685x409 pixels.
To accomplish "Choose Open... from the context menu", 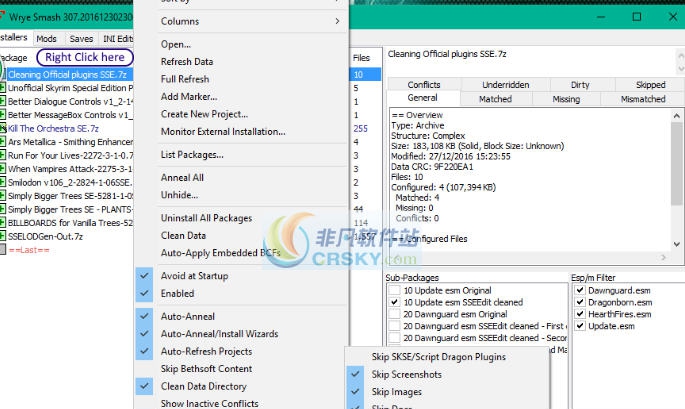I will tap(241, 44).
